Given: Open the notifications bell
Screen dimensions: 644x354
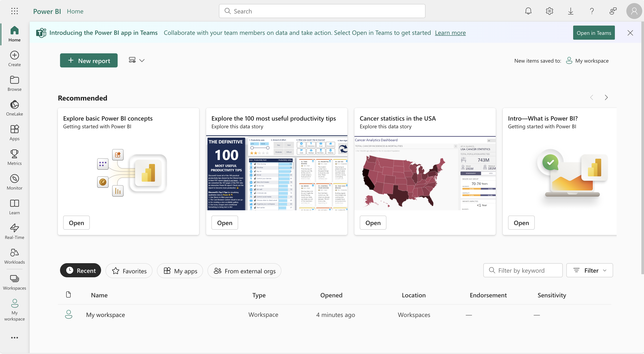Looking at the screenshot, I should tap(528, 11).
